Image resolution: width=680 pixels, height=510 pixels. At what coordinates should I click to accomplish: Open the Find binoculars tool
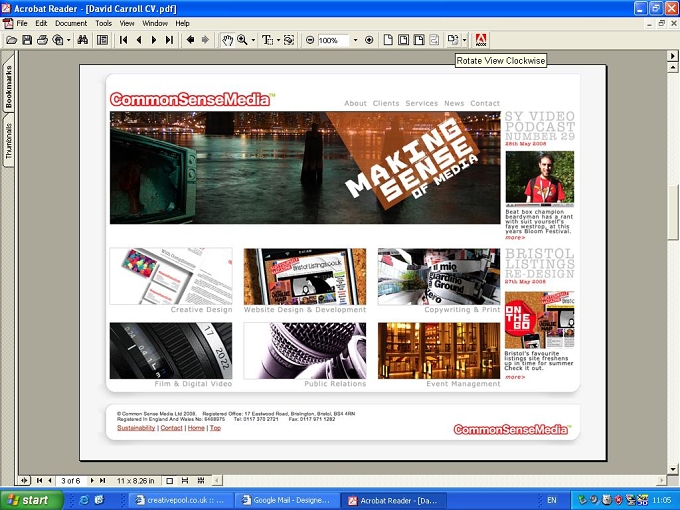[x=82, y=40]
